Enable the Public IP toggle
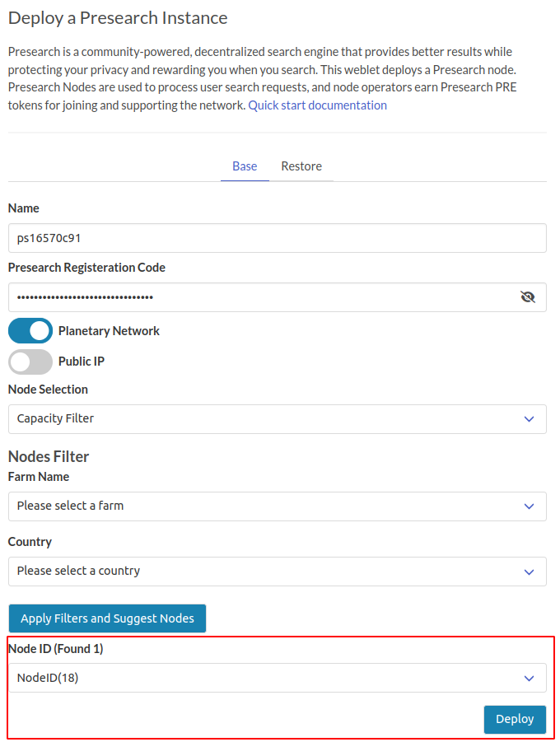 pyautogui.click(x=30, y=362)
